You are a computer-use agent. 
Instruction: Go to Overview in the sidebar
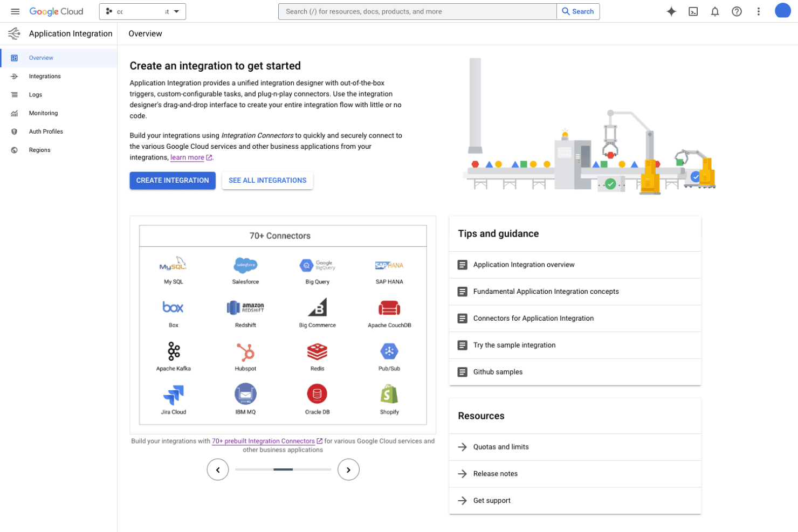point(59,58)
